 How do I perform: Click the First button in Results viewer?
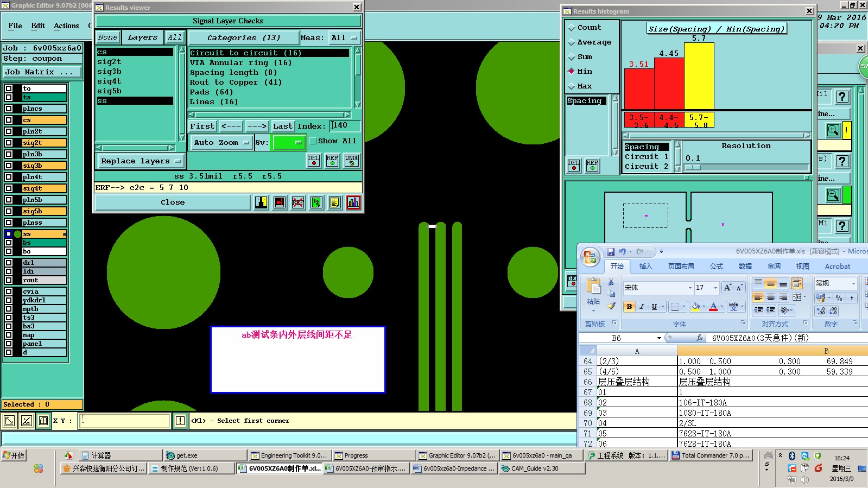[202, 126]
